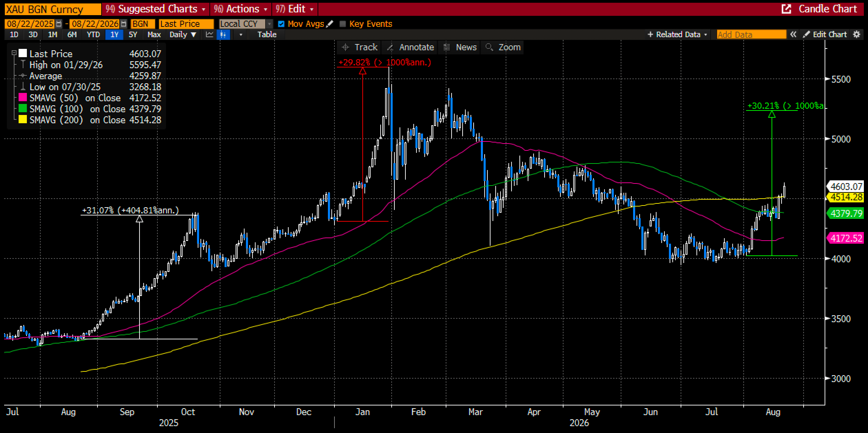The image size is (868, 433).
Task: Click the pop-out chart icon
Action: tap(786, 9)
